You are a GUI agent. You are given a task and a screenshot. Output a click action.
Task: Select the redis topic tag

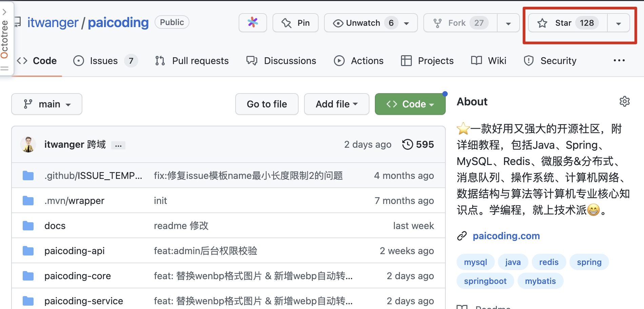(549, 262)
